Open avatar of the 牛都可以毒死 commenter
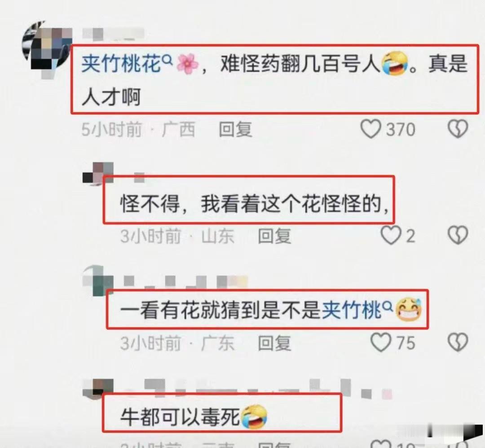The image size is (485, 448). [98, 388]
